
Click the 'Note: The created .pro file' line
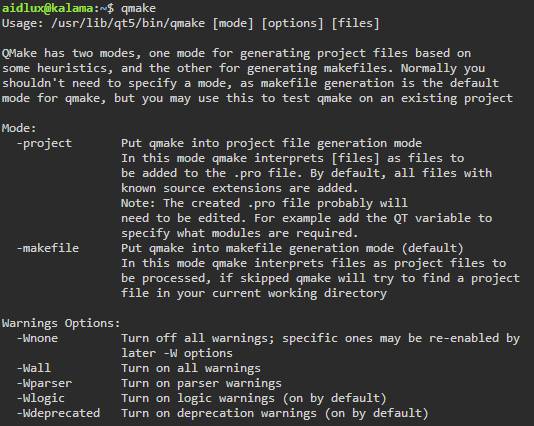[x=264, y=203]
